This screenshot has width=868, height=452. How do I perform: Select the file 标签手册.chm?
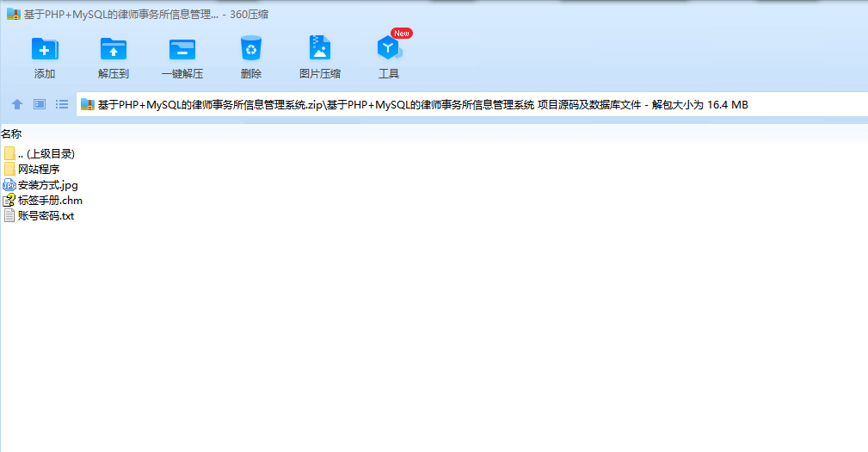[43, 200]
